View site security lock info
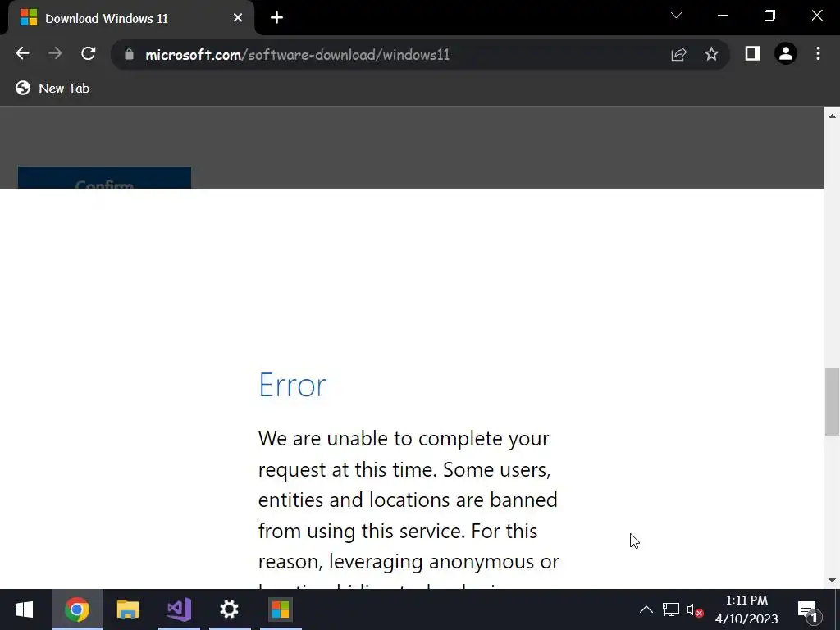This screenshot has height=630, width=840. pyautogui.click(x=129, y=55)
